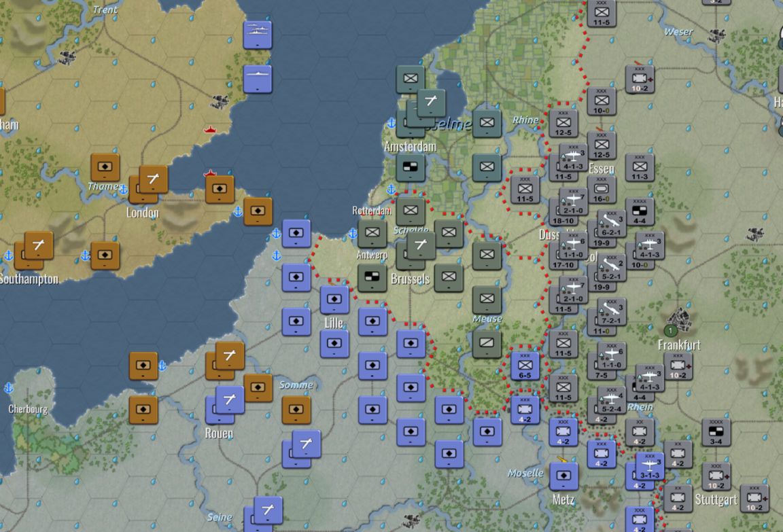
Task: Select the surface fleet counter in the North Sea
Action: tap(258, 35)
